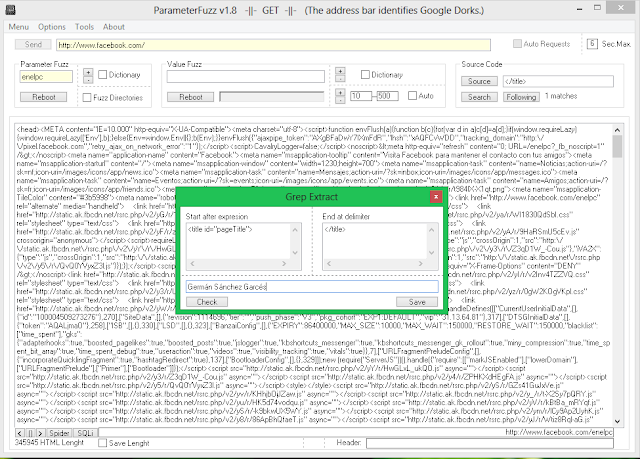Click the Following button
The width and height of the screenshot is (640, 459).
(521, 97)
